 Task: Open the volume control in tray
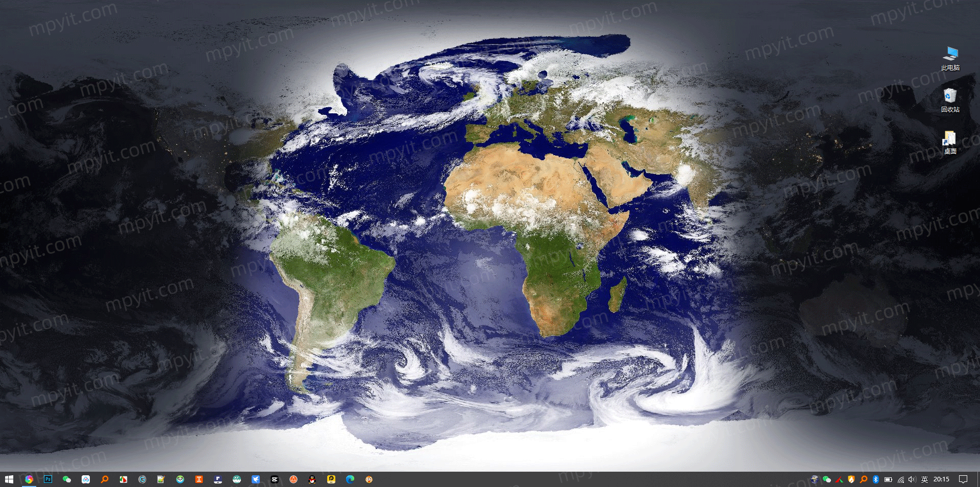(912, 479)
